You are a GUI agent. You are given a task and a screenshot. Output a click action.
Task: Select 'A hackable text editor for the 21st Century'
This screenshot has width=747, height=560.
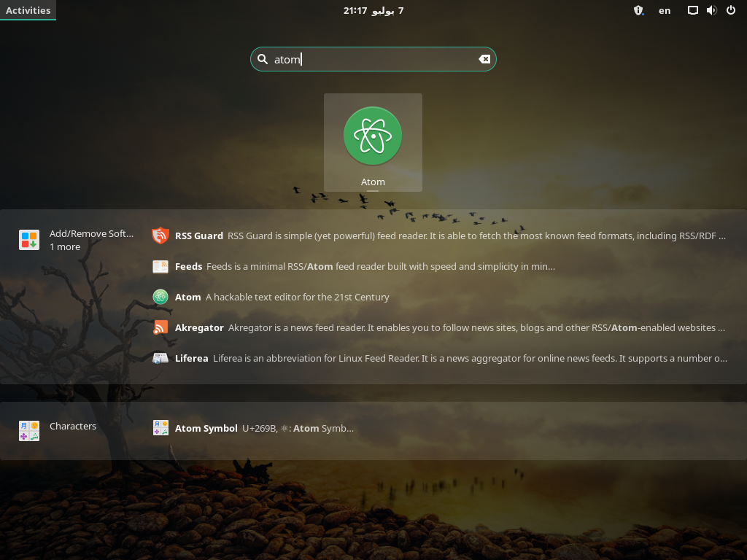click(298, 297)
